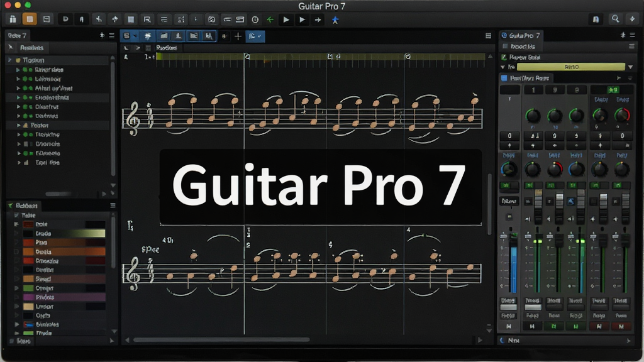Click the purple color swatch in the list
This screenshot has width=644, height=362.
click(29, 297)
